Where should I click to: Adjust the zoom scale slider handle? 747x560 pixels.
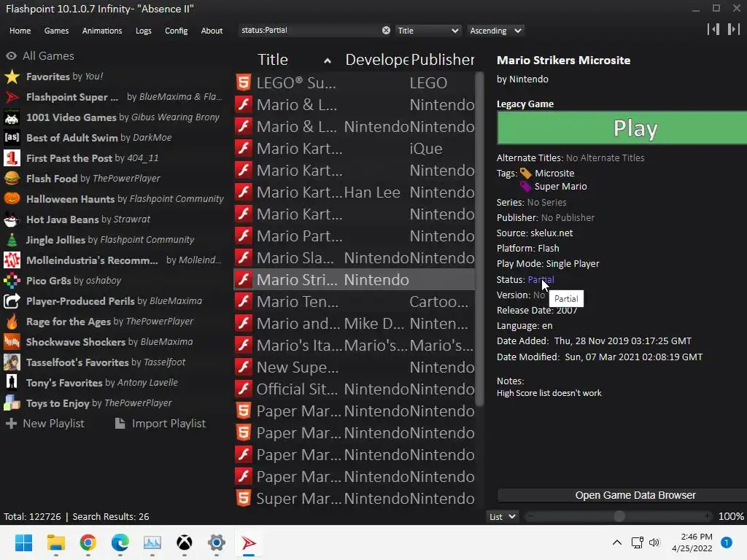coord(619,516)
